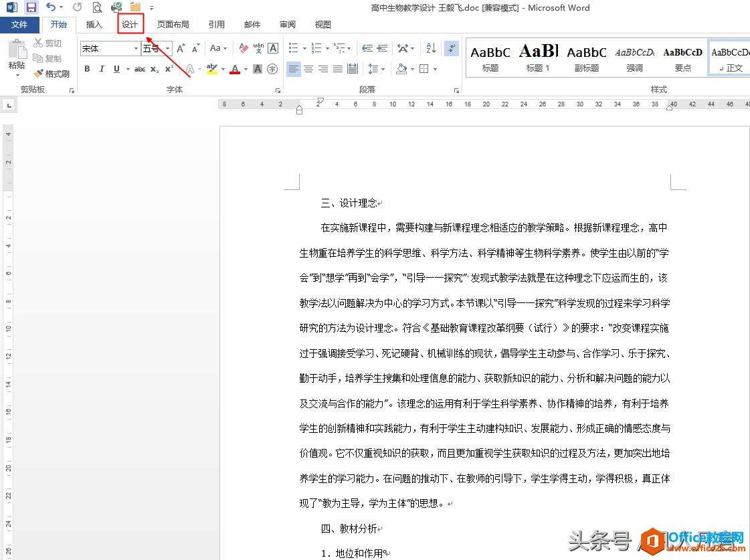Image resolution: width=750 pixels, height=560 pixels.
Task: Switch to the References (引用) tab
Action: [217, 24]
